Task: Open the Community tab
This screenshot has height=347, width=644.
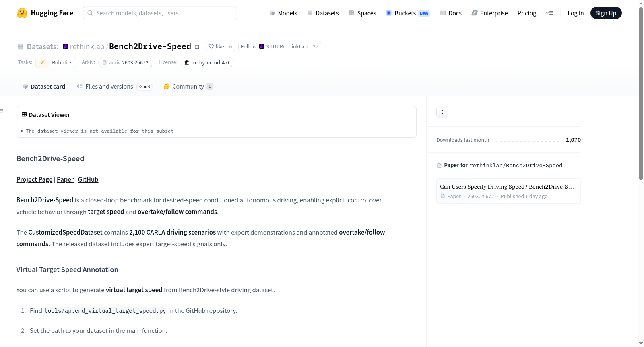Action: point(188,86)
